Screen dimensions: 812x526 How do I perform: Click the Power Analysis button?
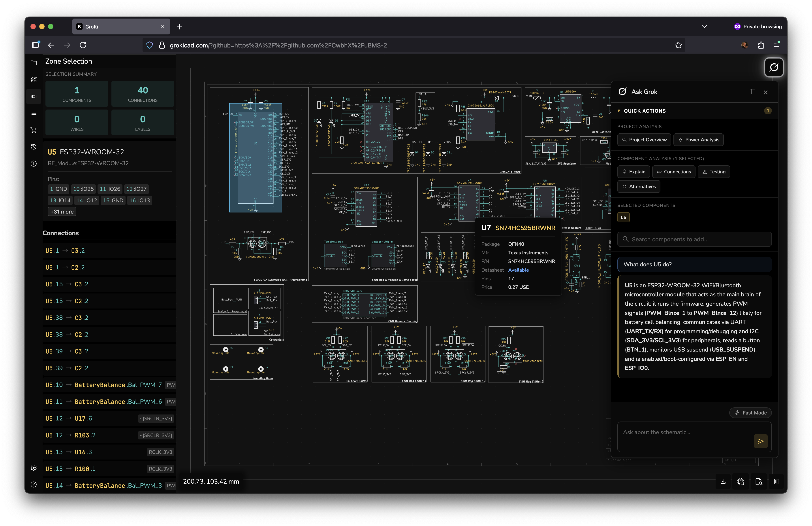pos(698,140)
